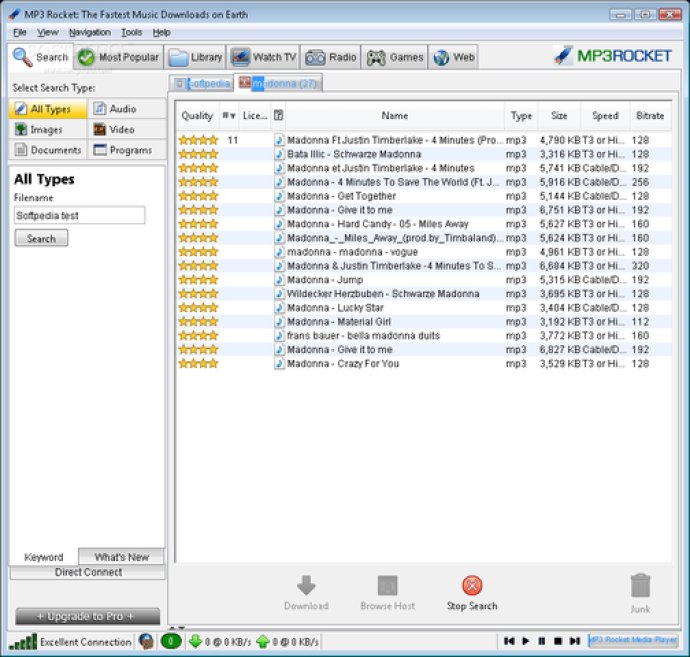The image size is (690, 657).
Task: Open the Tools menu
Action: point(132,32)
